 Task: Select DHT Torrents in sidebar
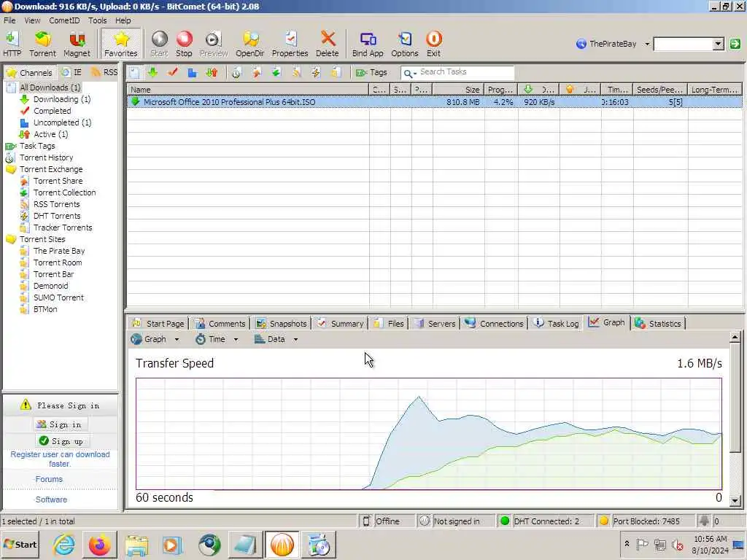coord(57,216)
